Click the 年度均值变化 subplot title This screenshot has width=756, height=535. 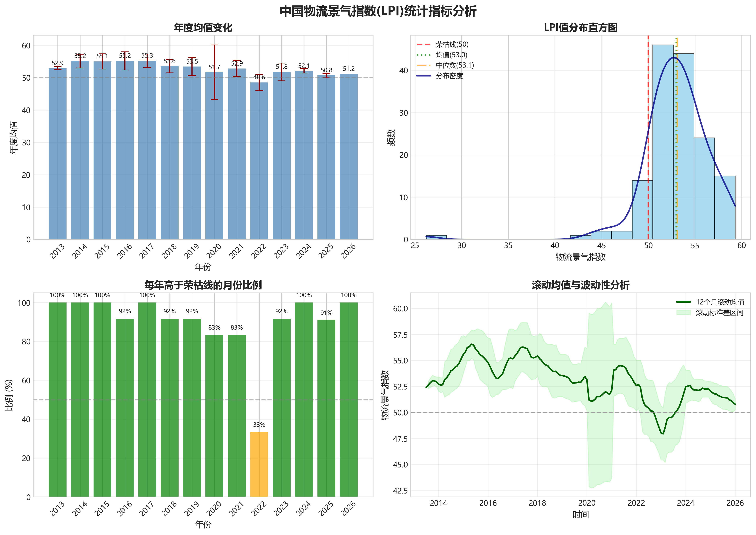pos(203,28)
